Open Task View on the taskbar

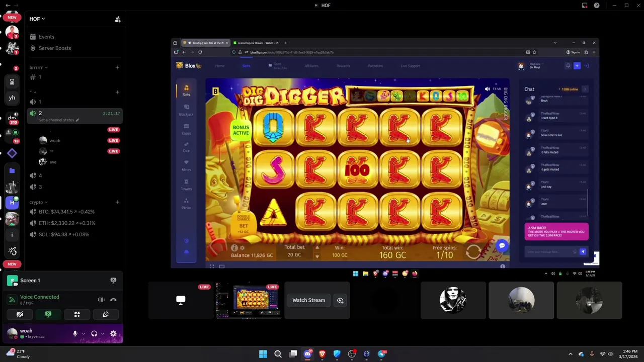[293, 354]
